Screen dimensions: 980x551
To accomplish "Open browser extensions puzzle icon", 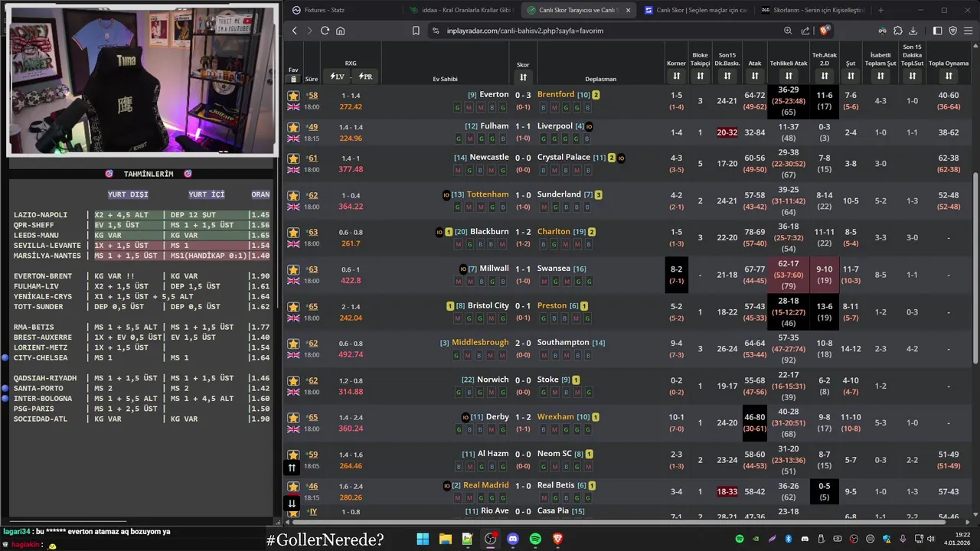I will tap(898, 31).
